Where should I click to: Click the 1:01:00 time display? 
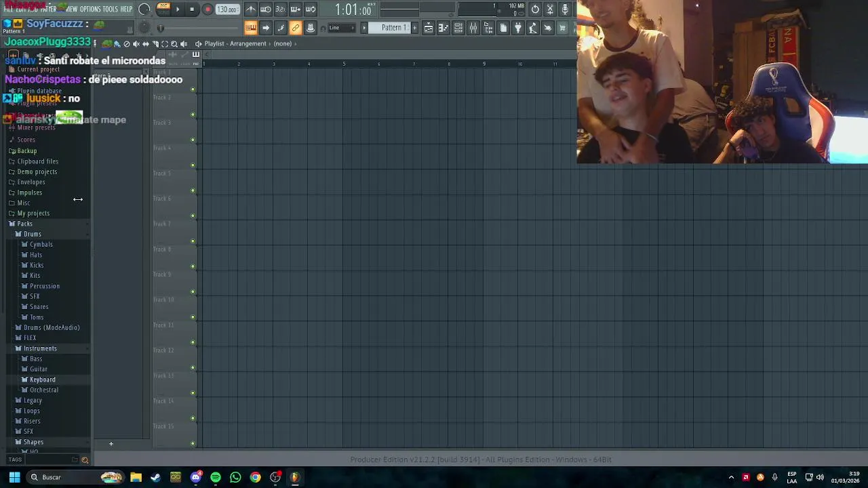(353, 9)
